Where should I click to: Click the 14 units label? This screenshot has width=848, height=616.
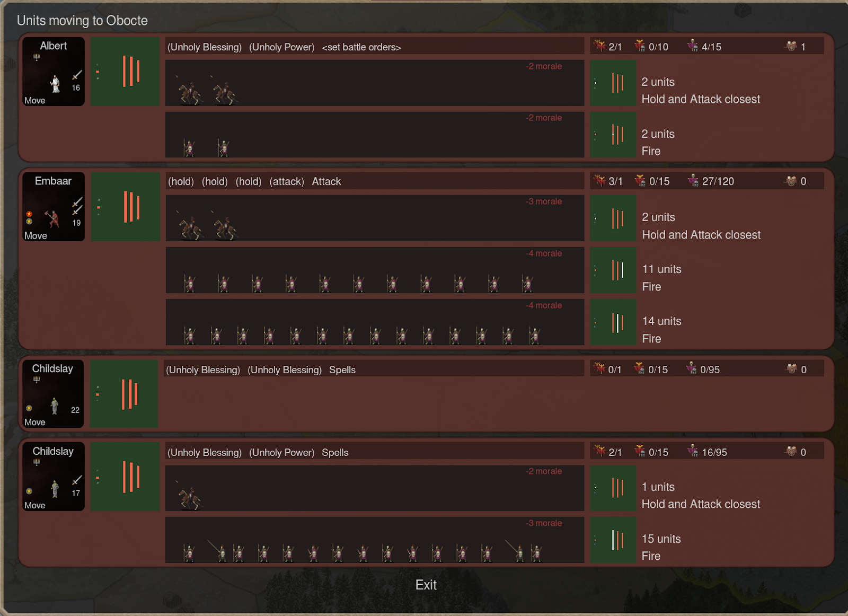coord(661,321)
